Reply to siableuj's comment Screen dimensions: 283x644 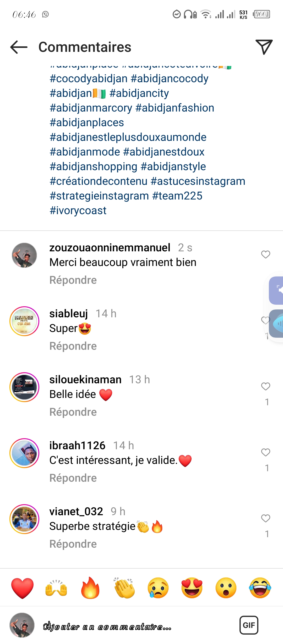tap(73, 346)
